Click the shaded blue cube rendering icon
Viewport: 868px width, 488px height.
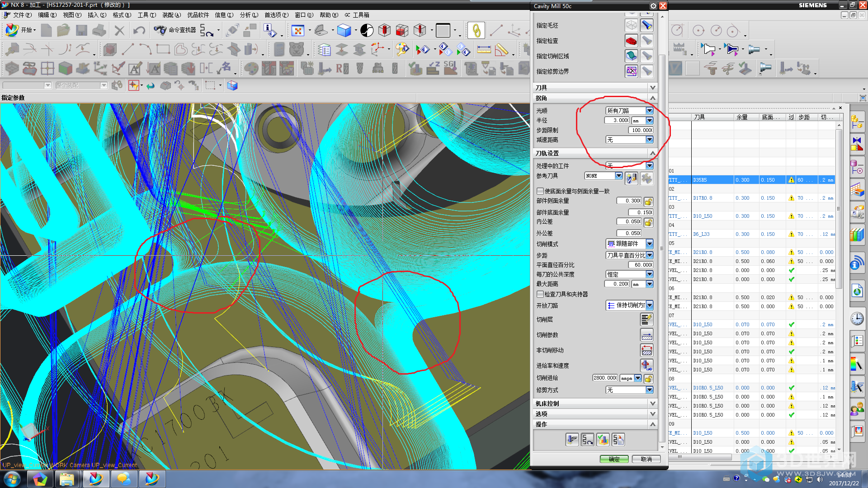(344, 31)
